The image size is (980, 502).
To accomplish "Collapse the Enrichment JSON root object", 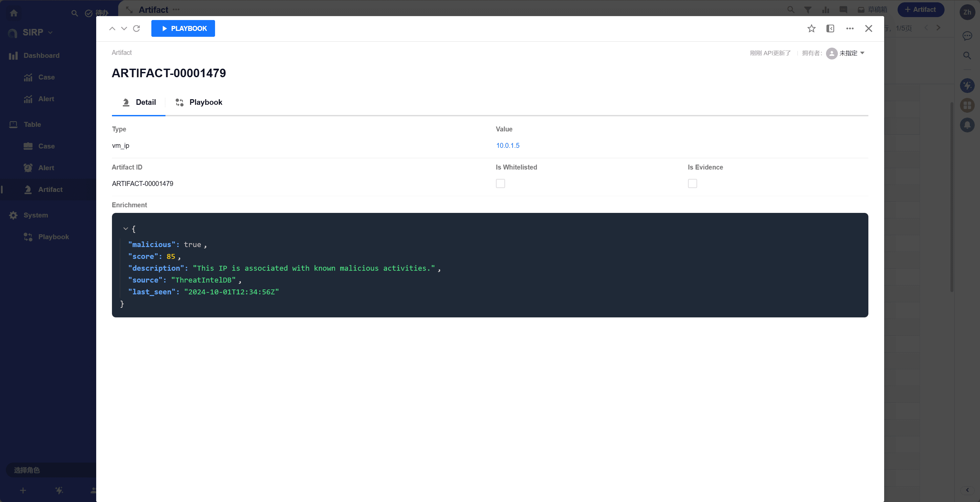I will (x=125, y=229).
